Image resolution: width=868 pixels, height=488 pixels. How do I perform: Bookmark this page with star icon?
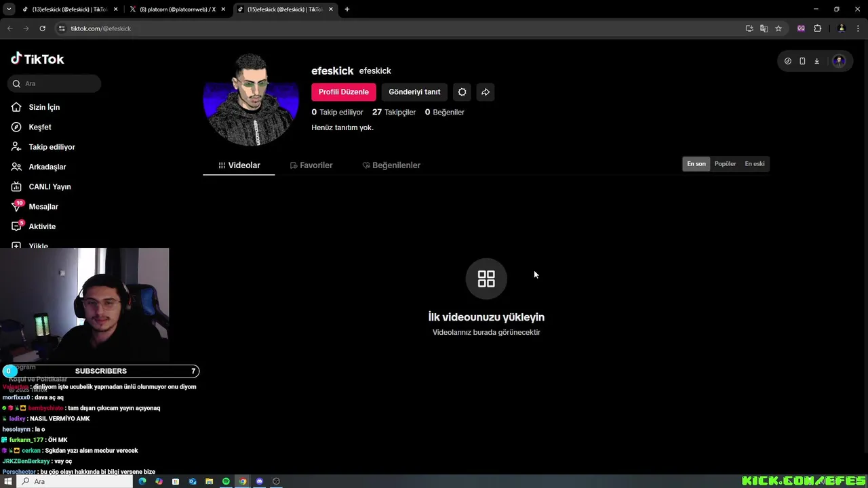(778, 28)
